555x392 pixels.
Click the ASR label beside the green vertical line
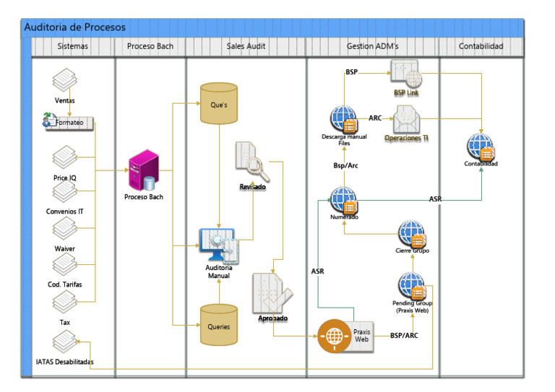tap(317, 271)
